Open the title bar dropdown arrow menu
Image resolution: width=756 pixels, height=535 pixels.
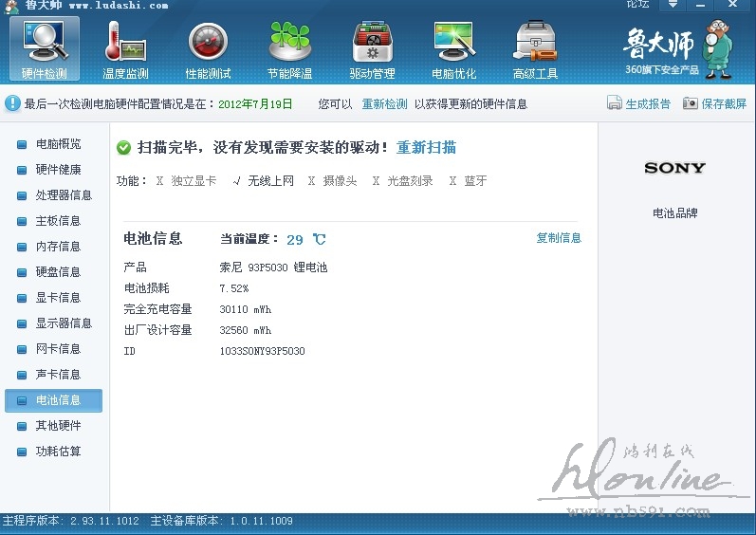pos(673,5)
